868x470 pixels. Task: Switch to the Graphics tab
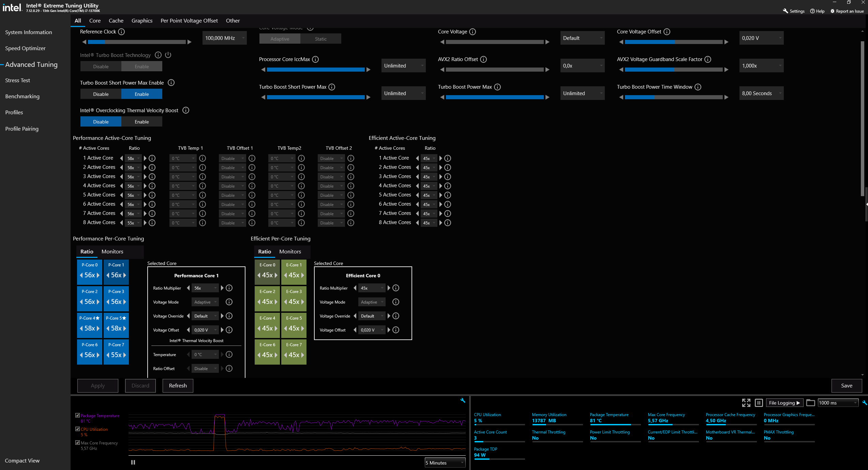pos(142,21)
